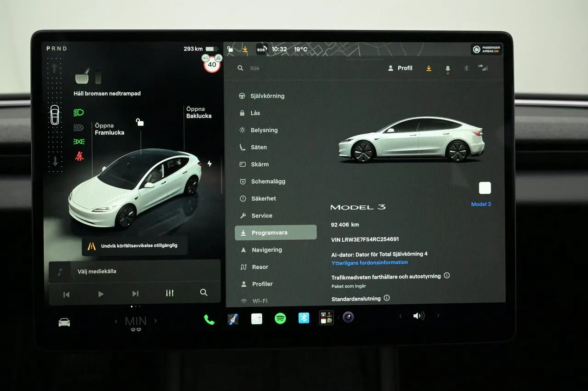Tap info icon next to Standardanslutning
Screen dimensions: 588x391
[387, 298]
